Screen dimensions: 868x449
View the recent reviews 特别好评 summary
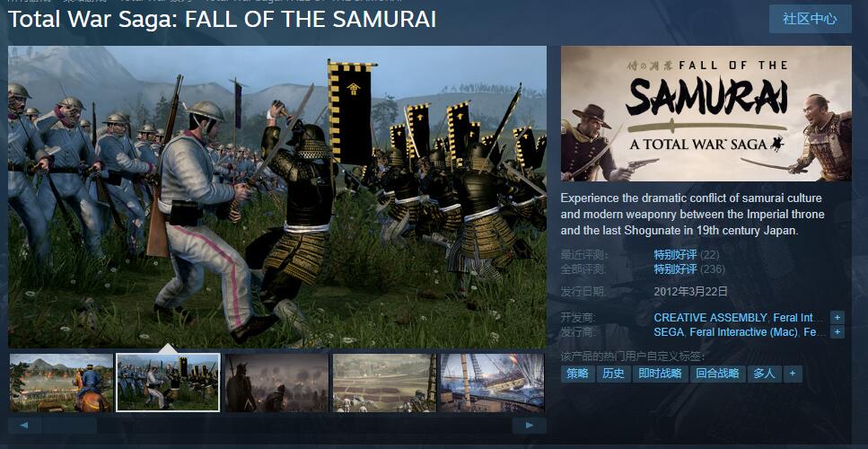(x=675, y=255)
